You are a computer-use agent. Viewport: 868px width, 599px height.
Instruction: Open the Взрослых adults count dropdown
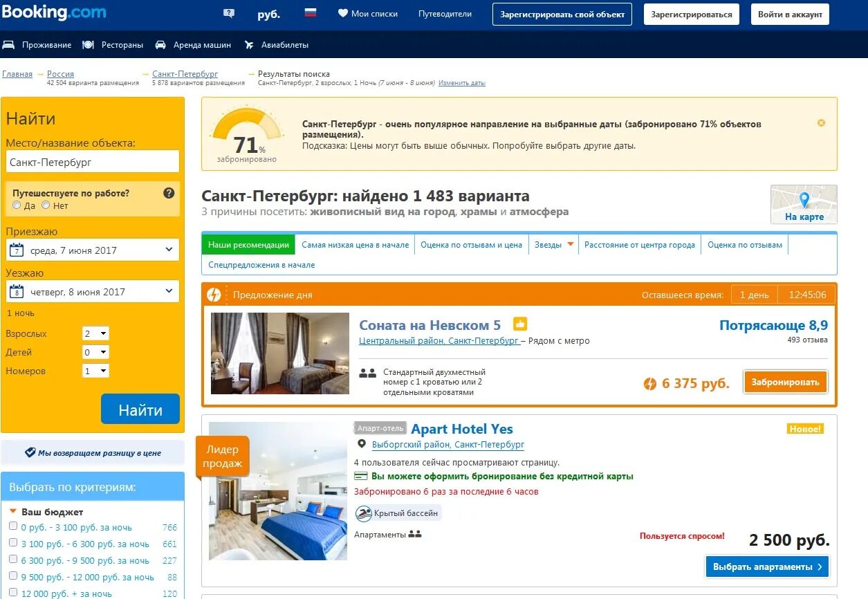[x=95, y=333]
